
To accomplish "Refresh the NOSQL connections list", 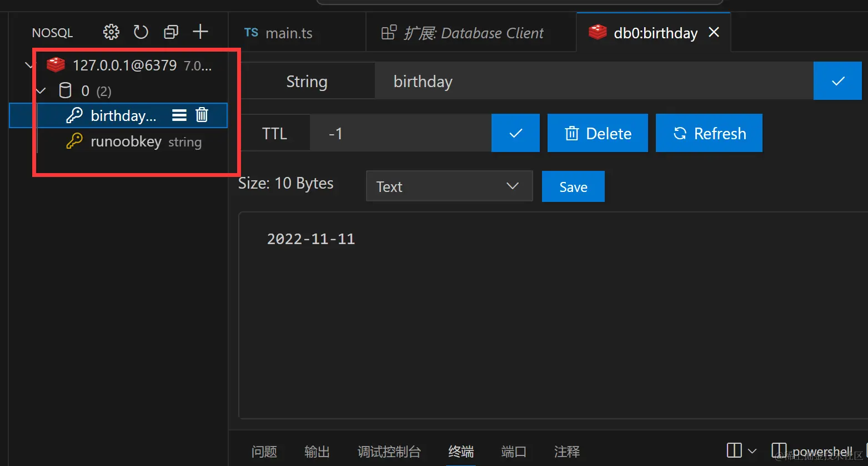I will 141,32.
